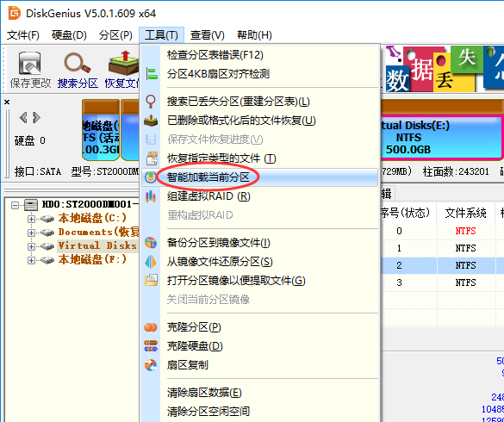Choose 检查分区表错误(F12) menu entry
This screenshot has width=504, height=422.
click(x=259, y=55)
